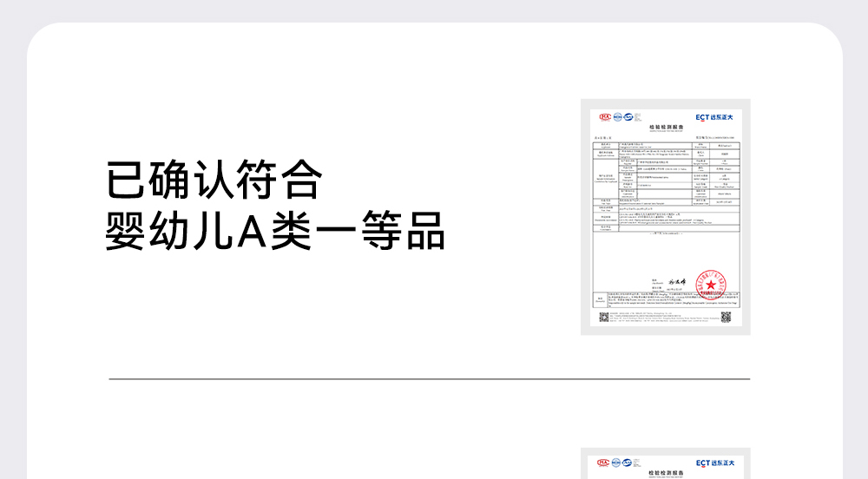Click the ilac-MRA badge on the top report
This screenshot has height=479, width=868.
pyautogui.click(x=618, y=116)
